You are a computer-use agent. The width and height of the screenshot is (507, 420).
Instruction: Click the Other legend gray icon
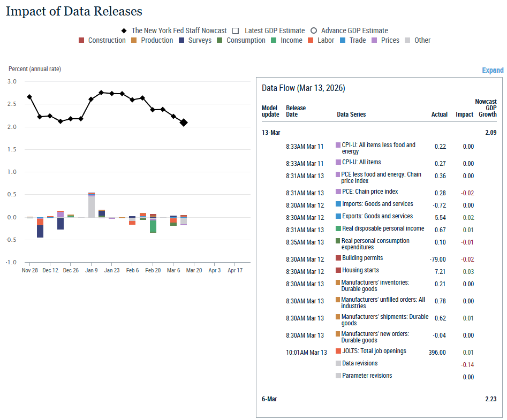(408, 41)
